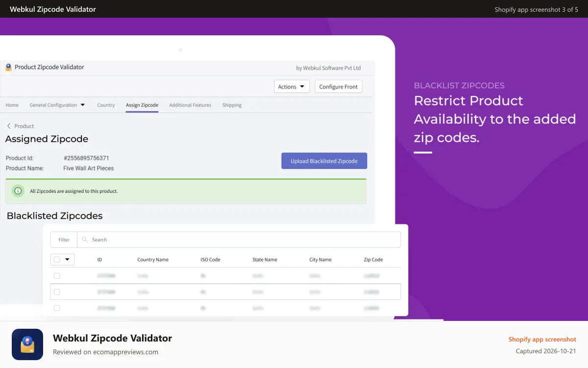Click the Product Zipcode Validator logo icon

pos(8,67)
